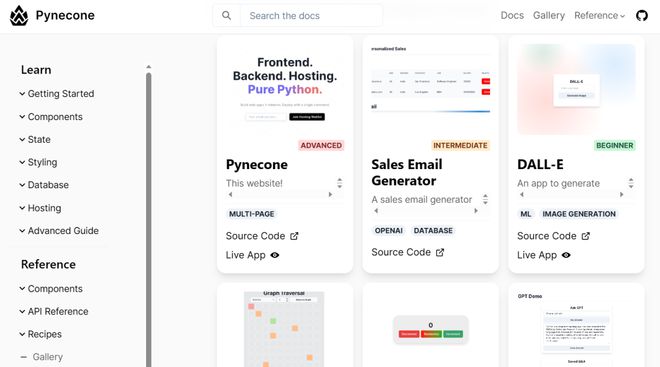Image resolution: width=660 pixels, height=367 pixels.
Task: Open Source Code link on Sales Email Generator
Action: pos(407,253)
